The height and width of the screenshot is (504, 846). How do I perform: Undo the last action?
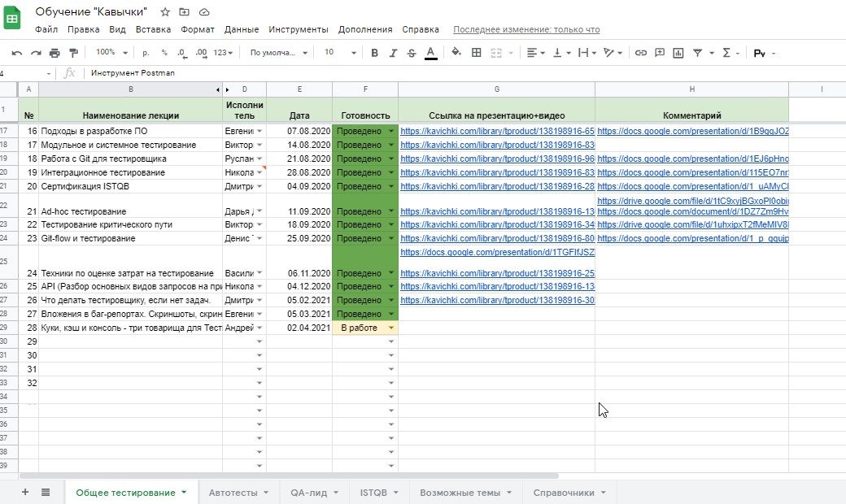click(x=17, y=53)
